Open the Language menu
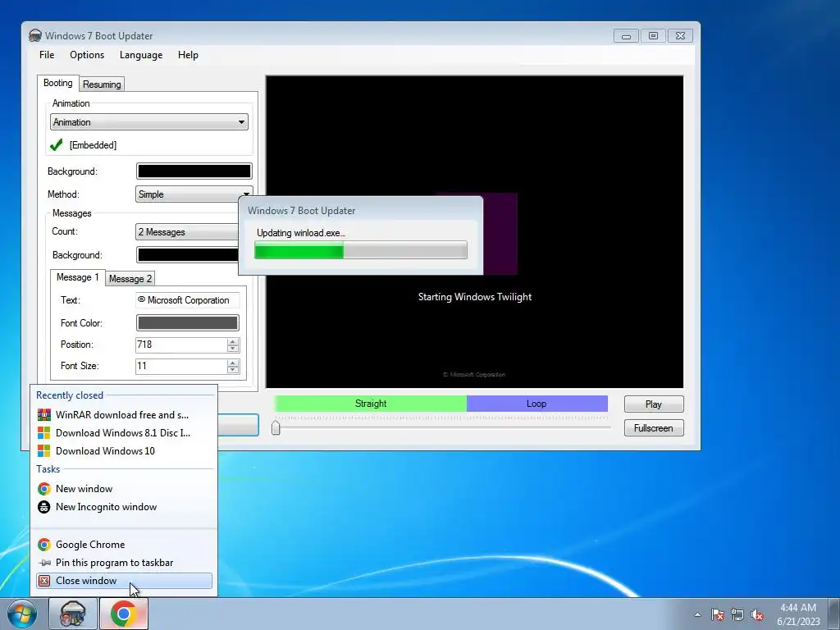 (x=141, y=55)
